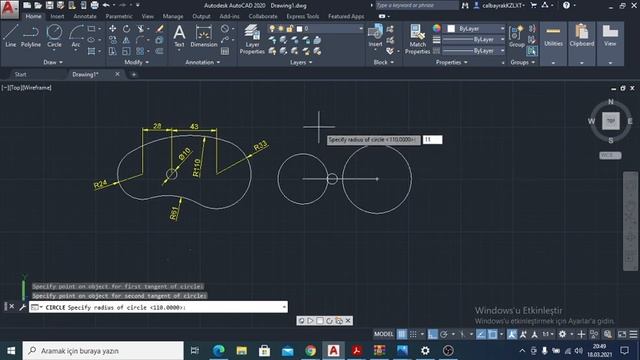This screenshot has height=360, width=640.
Task: Click the Top/Wireframe viewport controls label
Action: coord(27,88)
